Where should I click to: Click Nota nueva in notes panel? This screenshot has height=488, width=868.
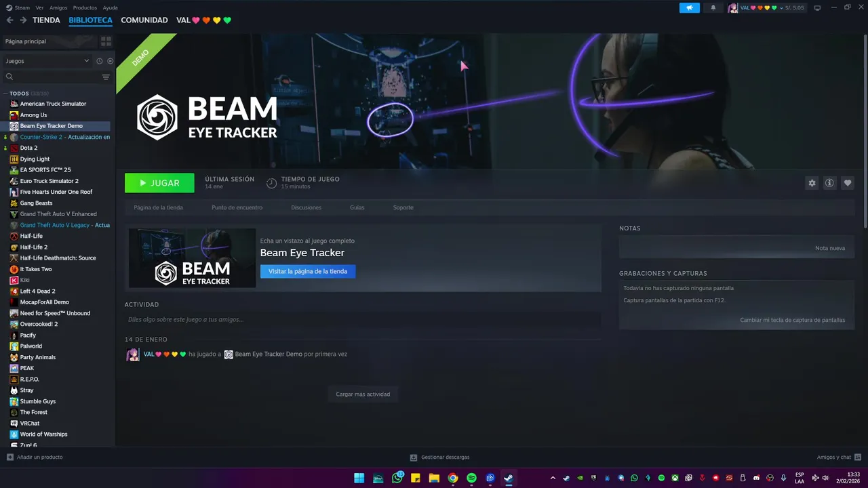pyautogui.click(x=830, y=248)
